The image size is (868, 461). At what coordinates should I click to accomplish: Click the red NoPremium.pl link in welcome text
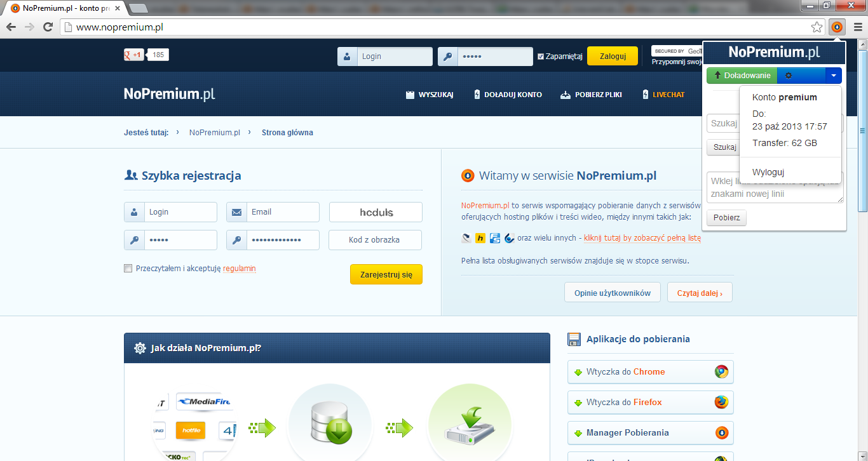pyautogui.click(x=485, y=205)
